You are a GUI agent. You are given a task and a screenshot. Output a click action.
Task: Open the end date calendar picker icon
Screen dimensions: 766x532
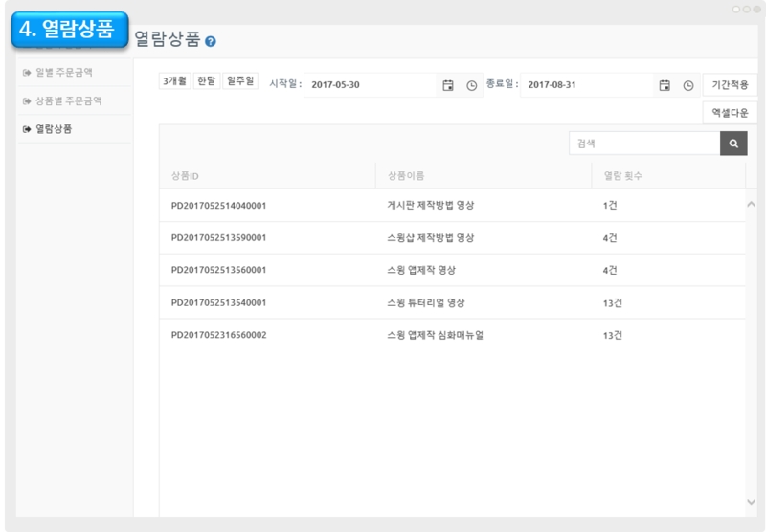coord(665,85)
